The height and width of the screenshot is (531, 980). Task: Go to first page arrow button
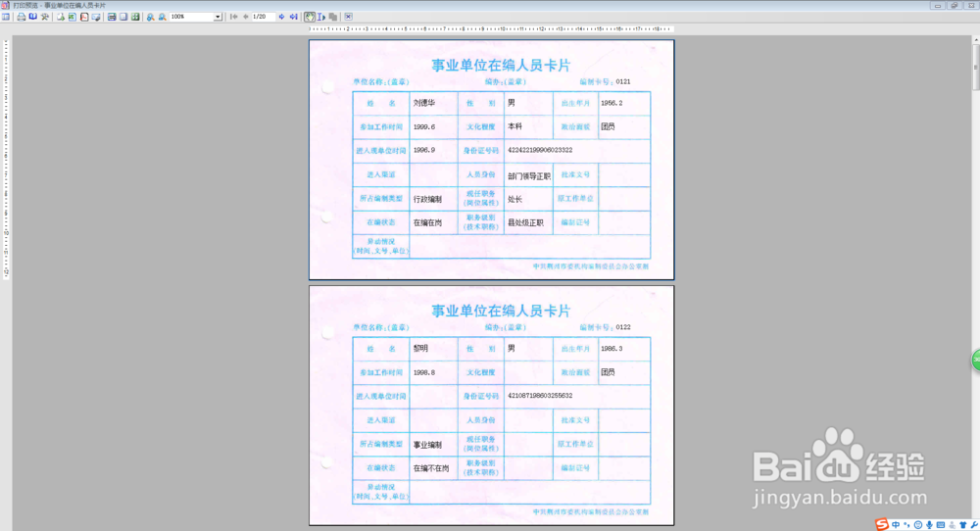tap(234, 17)
